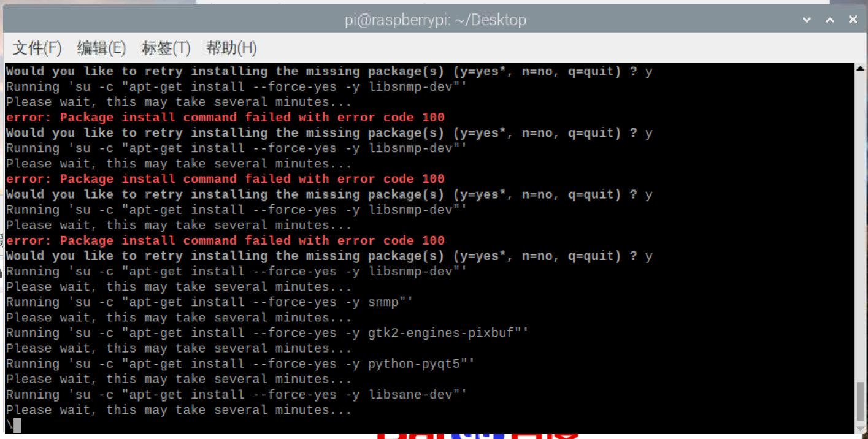Viewport: 868px width, 439px height.
Task: Minimize the terminal window
Action: [807, 20]
